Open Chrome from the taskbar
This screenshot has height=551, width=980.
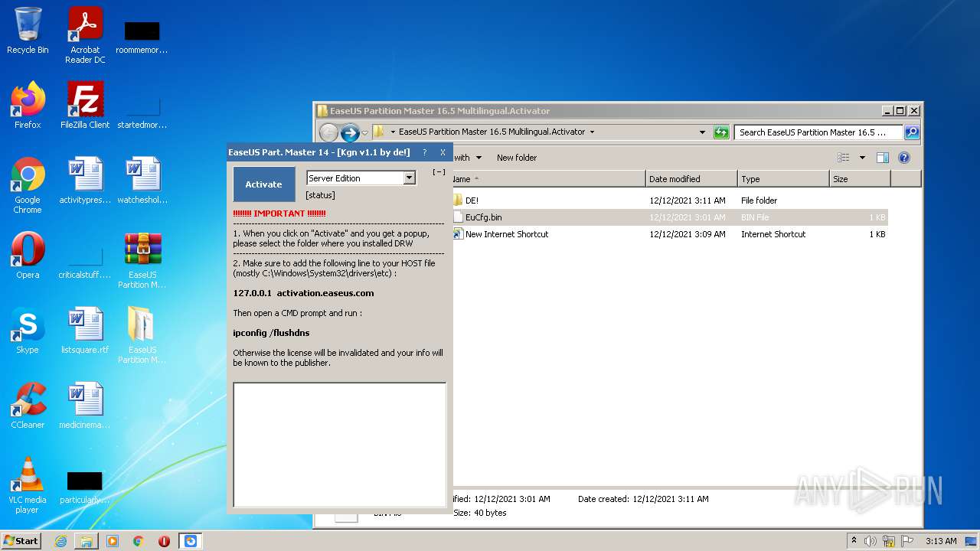click(x=139, y=541)
